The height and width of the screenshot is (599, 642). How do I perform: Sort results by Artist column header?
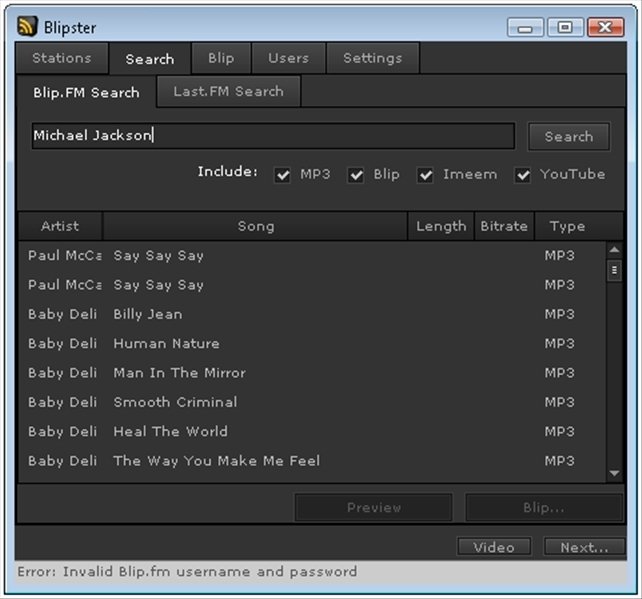click(60, 226)
